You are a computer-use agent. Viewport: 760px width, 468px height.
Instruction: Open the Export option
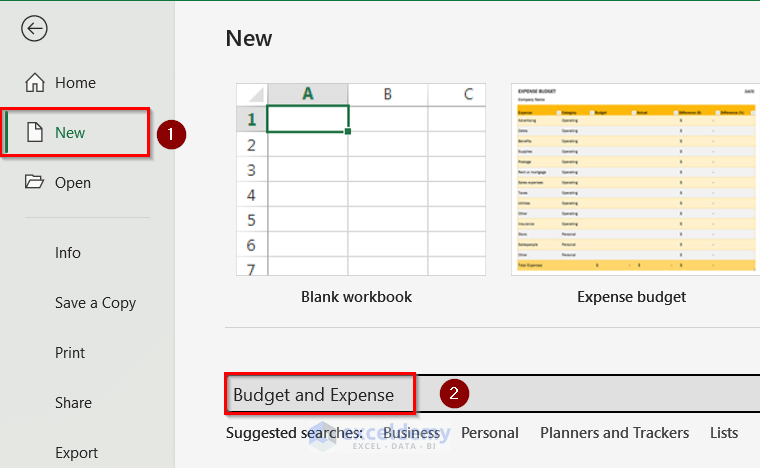pos(76,453)
